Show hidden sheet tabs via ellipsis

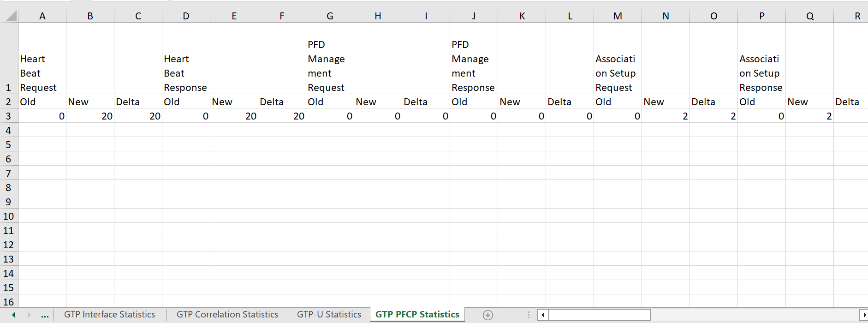pos(45,315)
